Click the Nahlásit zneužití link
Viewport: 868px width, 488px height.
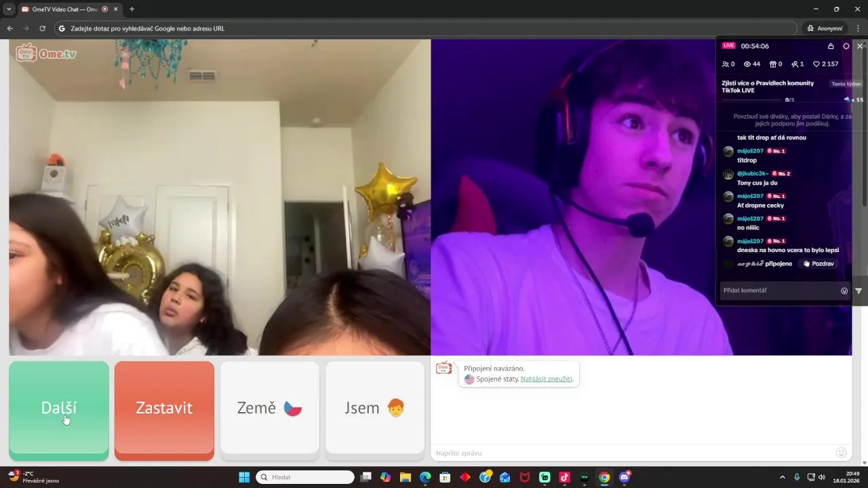(547, 379)
